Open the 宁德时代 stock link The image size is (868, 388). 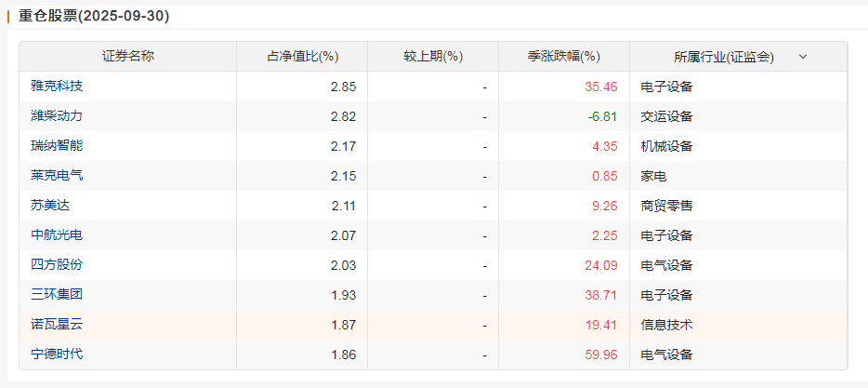click(57, 354)
